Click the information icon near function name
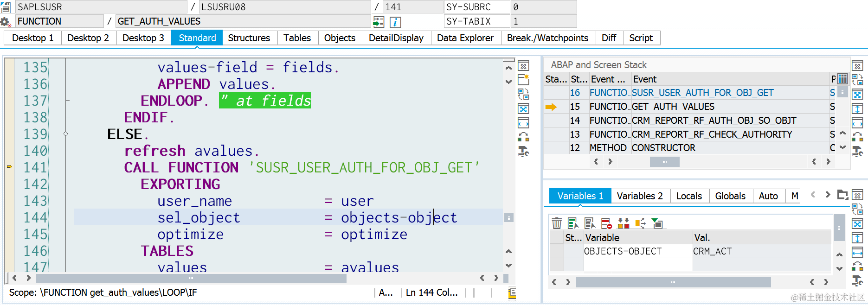Viewport: 868px width, 305px height. (395, 22)
